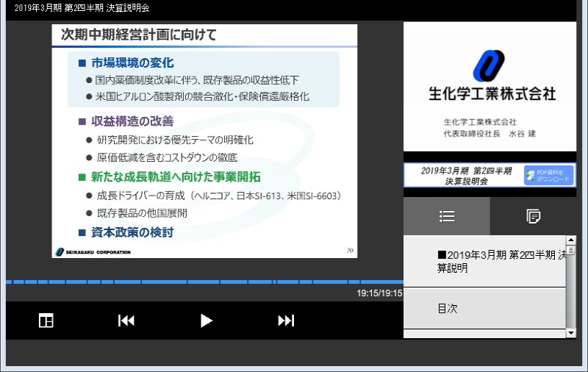Click the presentation slide image
Image resolution: width=588 pixels, height=372 pixels.
tap(204, 141)
